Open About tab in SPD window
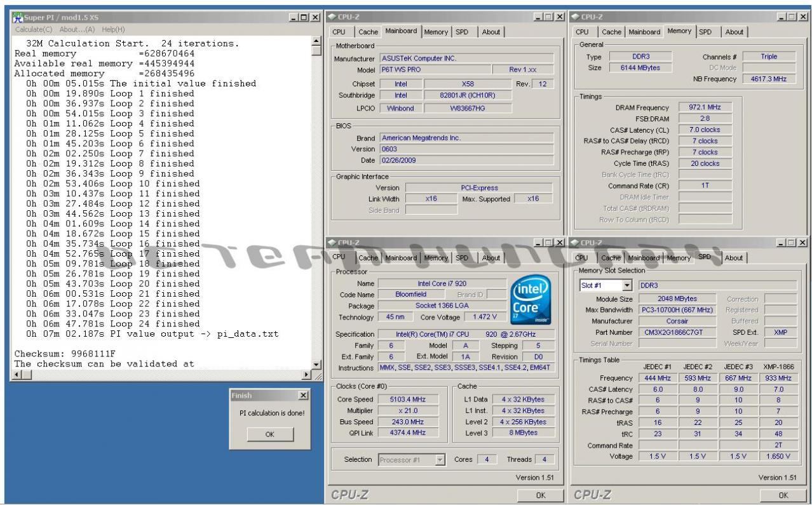This screenshot has height=505, width=812. pos(734,258)
